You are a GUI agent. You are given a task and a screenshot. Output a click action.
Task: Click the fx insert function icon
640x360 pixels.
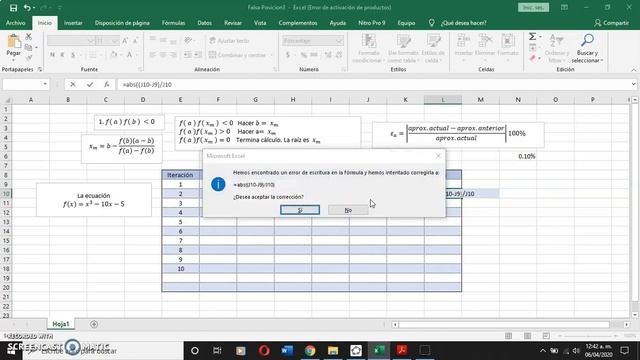(107, 84)
